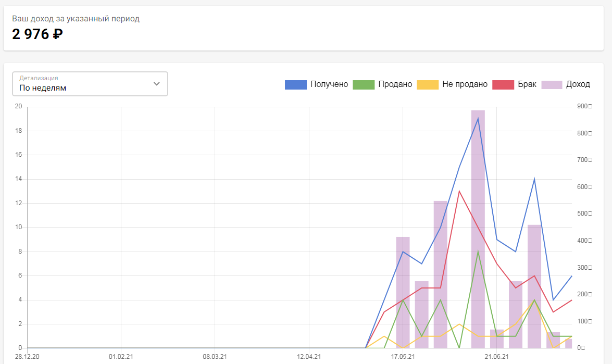Screen dimensions: 612x364
Task: Click the 2 976 ₽ income total
Action: pyautogui.click(x=38, y=34)
